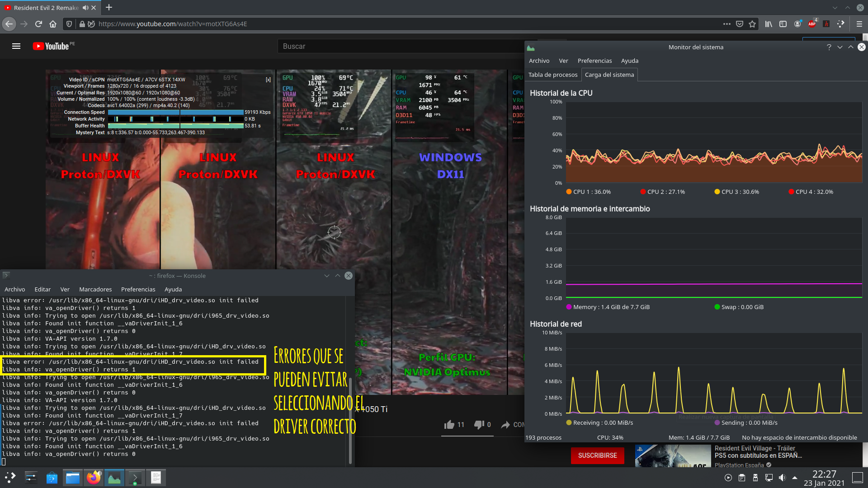Click the Adblock Plus extension icon
Screen dimensions: 868x488
tap(812, 24)
